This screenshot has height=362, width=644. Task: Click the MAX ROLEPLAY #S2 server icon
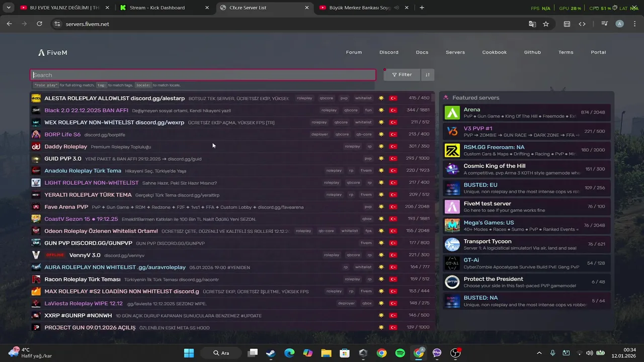tap(36, 292)
